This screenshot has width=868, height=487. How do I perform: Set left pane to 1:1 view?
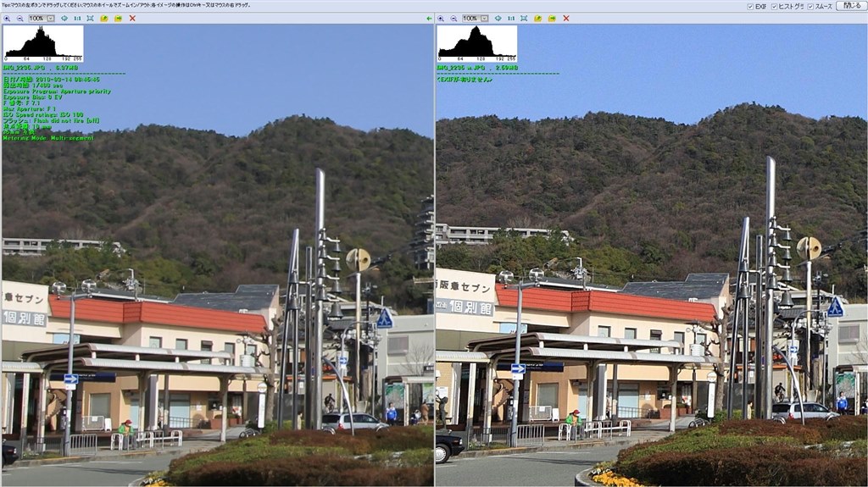pos(77,19)
